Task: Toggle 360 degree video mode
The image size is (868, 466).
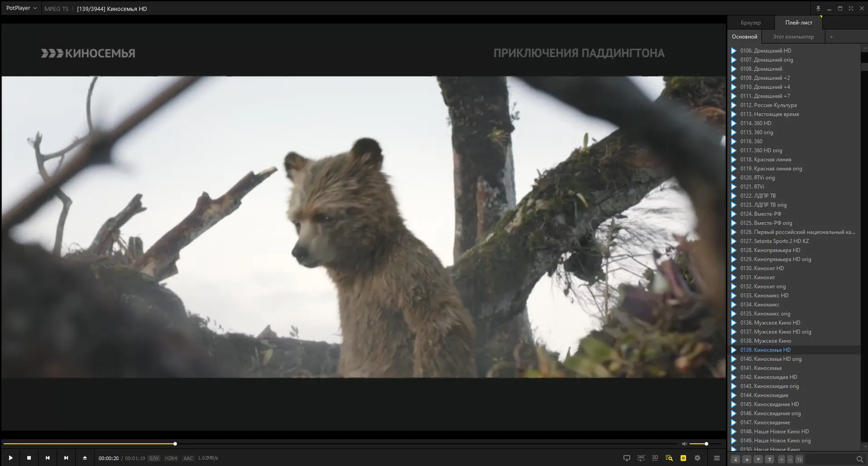Action: (641, 458)
